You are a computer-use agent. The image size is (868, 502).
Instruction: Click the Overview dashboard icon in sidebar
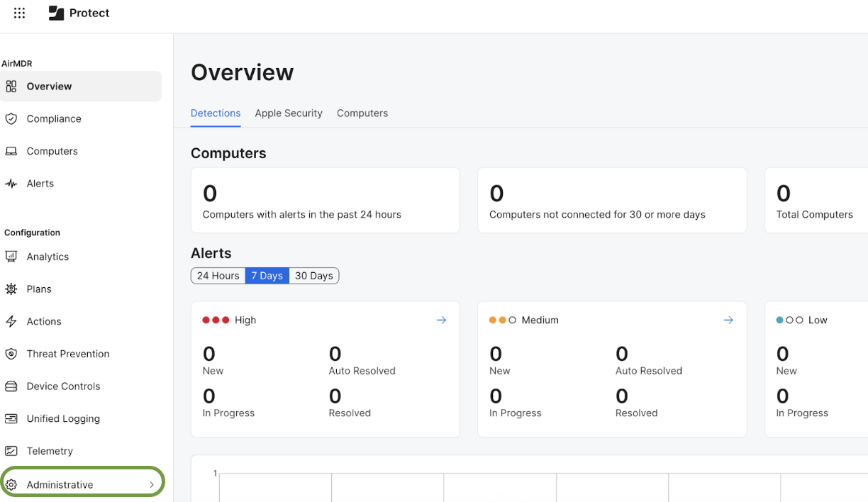pos(11,87)
